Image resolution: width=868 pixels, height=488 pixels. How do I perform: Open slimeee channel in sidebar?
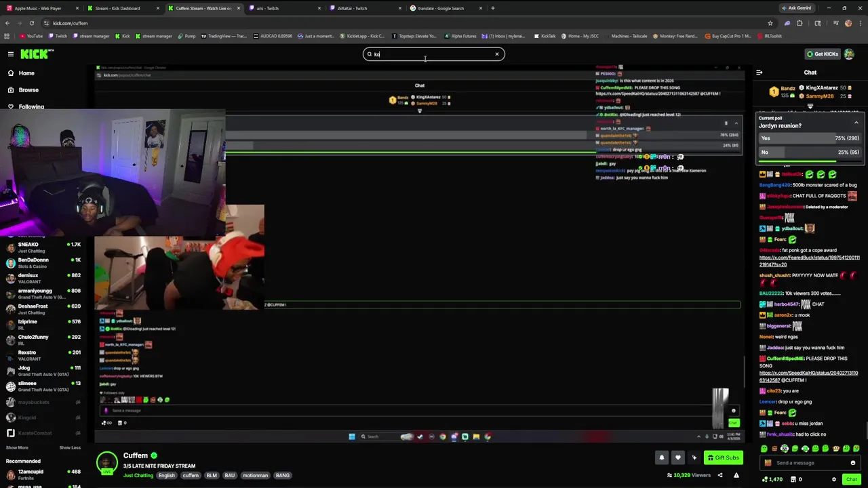(x=42, y=386)
